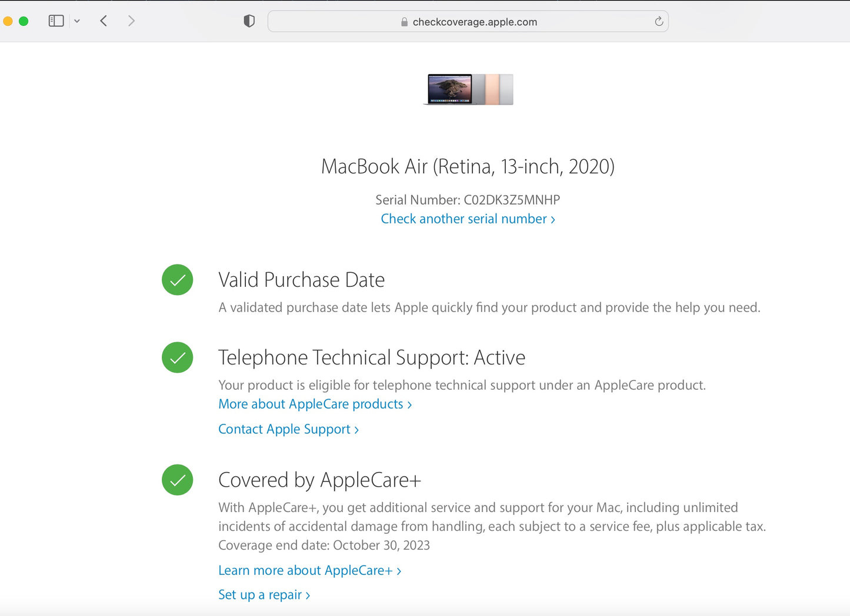
Task: Expand the Check another serial number chevron
Action: tap(552, 219)
